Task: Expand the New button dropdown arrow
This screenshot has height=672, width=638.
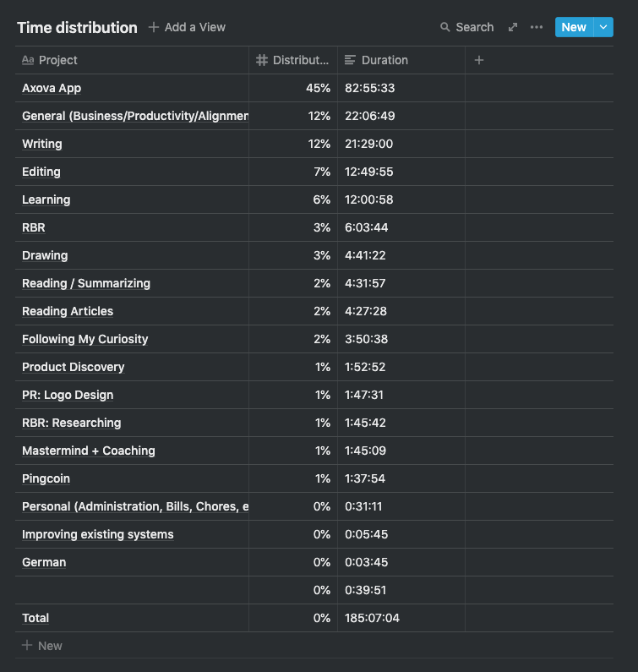Action: point(603,27)
